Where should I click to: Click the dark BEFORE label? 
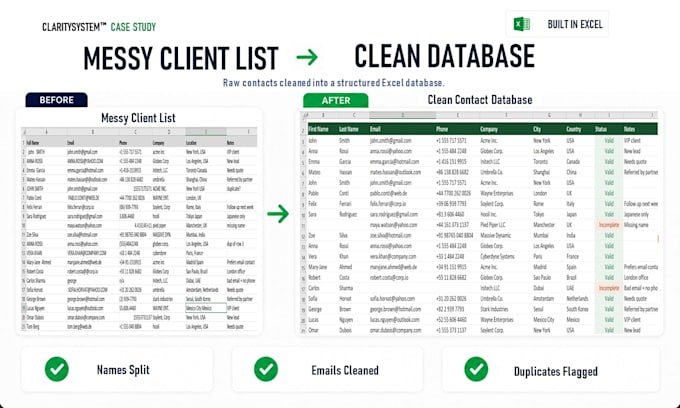point(56,100)
